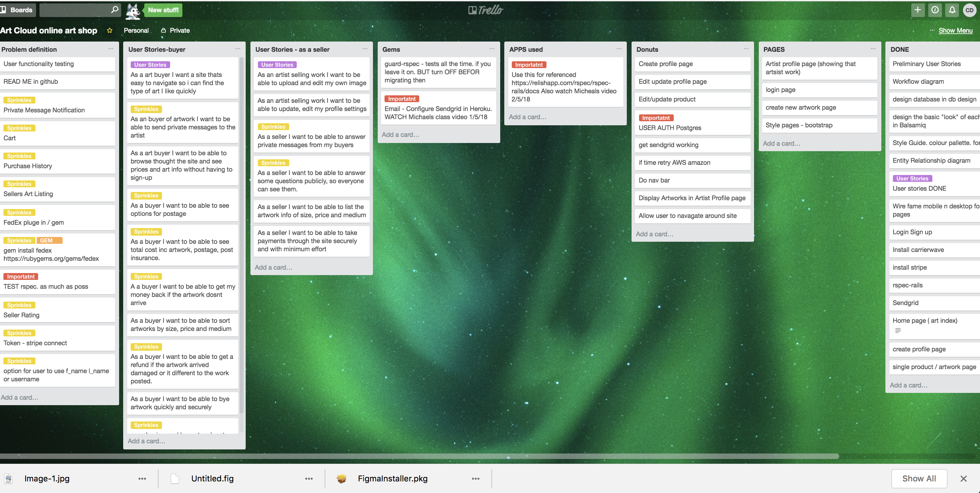Click Add a card in PAGES list
The width and height of the screenshot is (980, 493).
781,144
